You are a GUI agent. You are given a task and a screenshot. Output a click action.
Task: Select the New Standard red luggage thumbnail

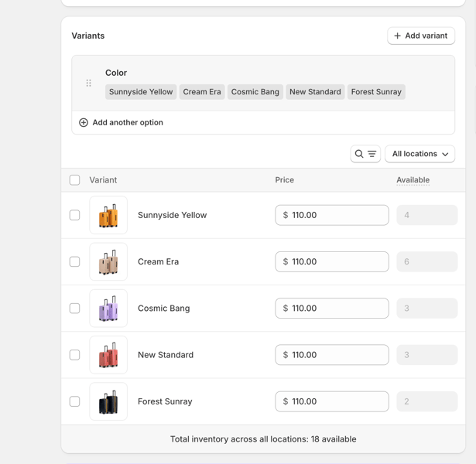pos(108,355)
